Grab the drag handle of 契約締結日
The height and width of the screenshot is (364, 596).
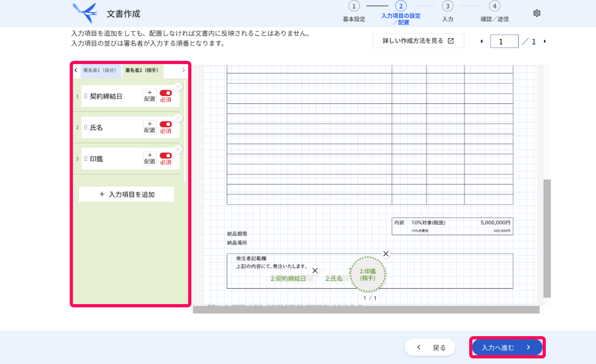[x=85, y=96]
